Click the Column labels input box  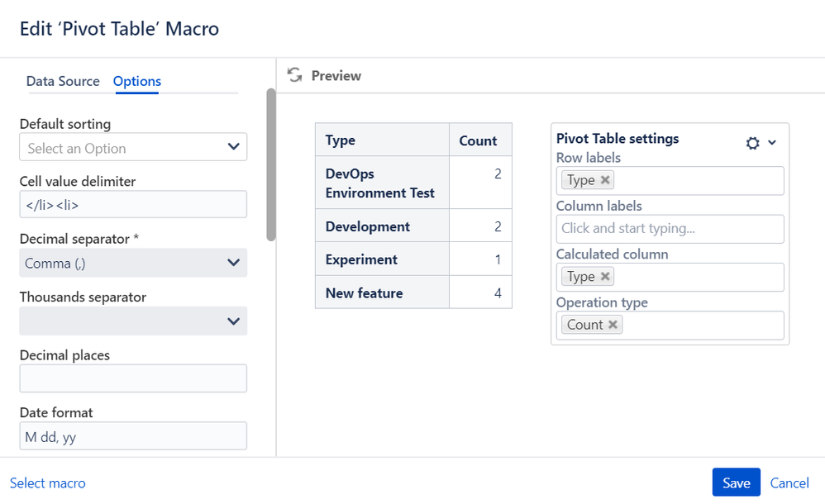point(668,229)
